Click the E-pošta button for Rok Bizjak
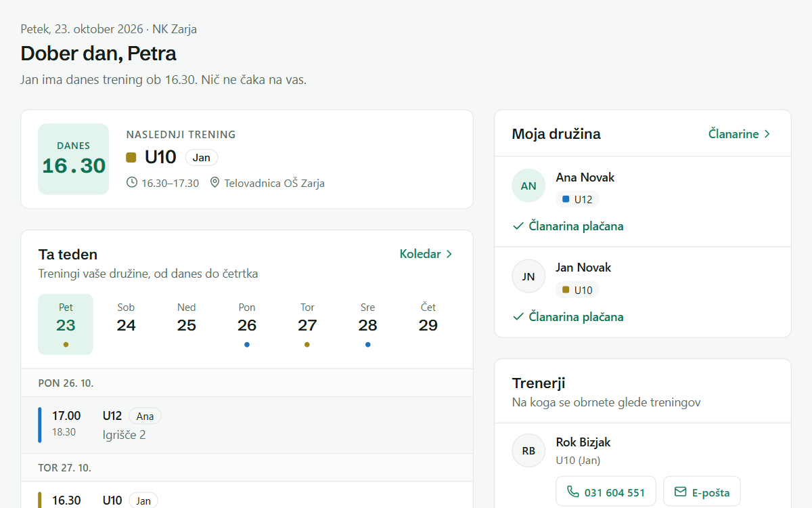Viewport: 812px width, 508px height. tap(702, 492)
